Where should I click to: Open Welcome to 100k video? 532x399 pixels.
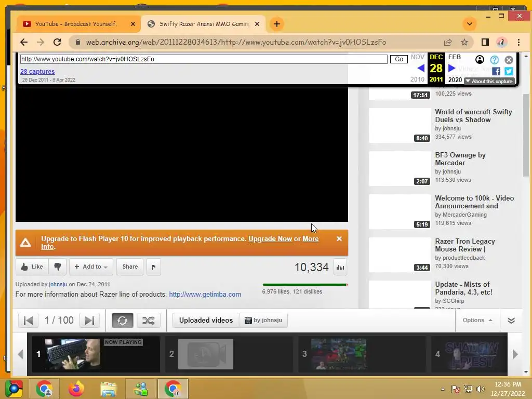click(x=474, y=202)
